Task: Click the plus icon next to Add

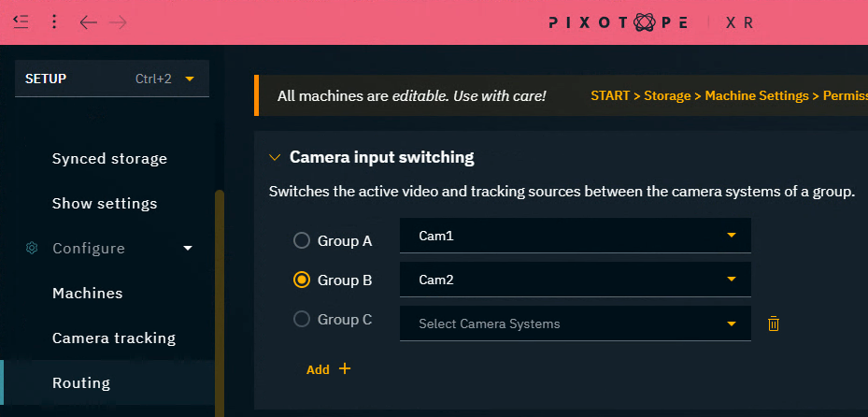Action: (345, 368)
